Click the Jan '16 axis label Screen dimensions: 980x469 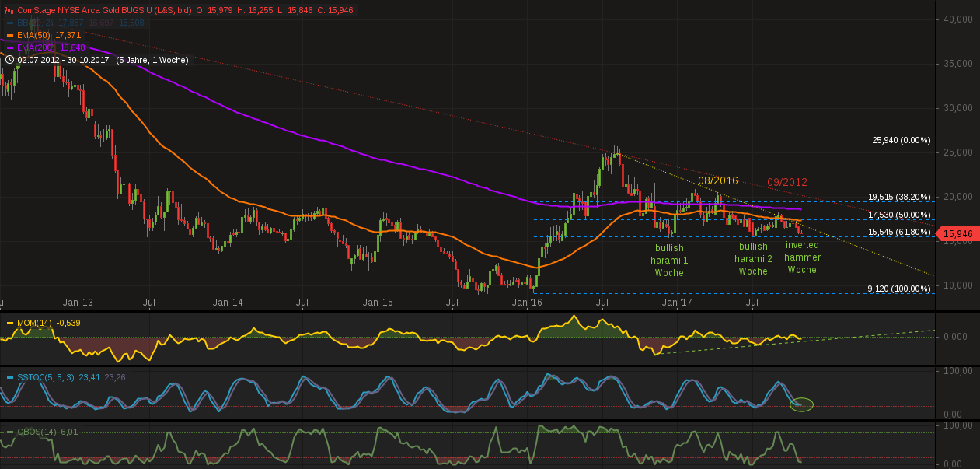point(527,302)
